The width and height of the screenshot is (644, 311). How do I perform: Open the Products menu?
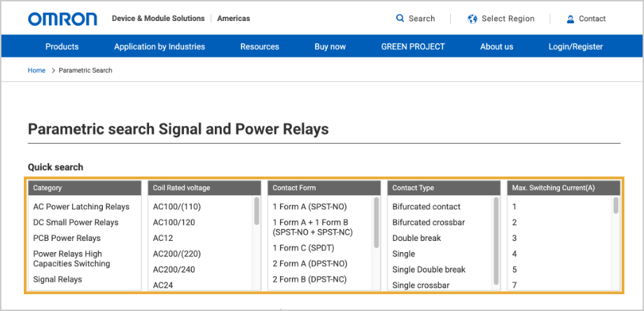pos(62,47)
